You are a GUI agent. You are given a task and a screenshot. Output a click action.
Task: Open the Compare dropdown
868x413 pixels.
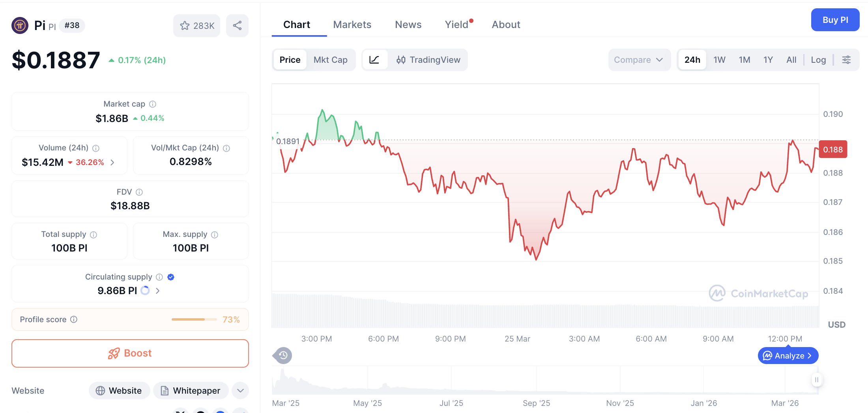click(639, 60)
